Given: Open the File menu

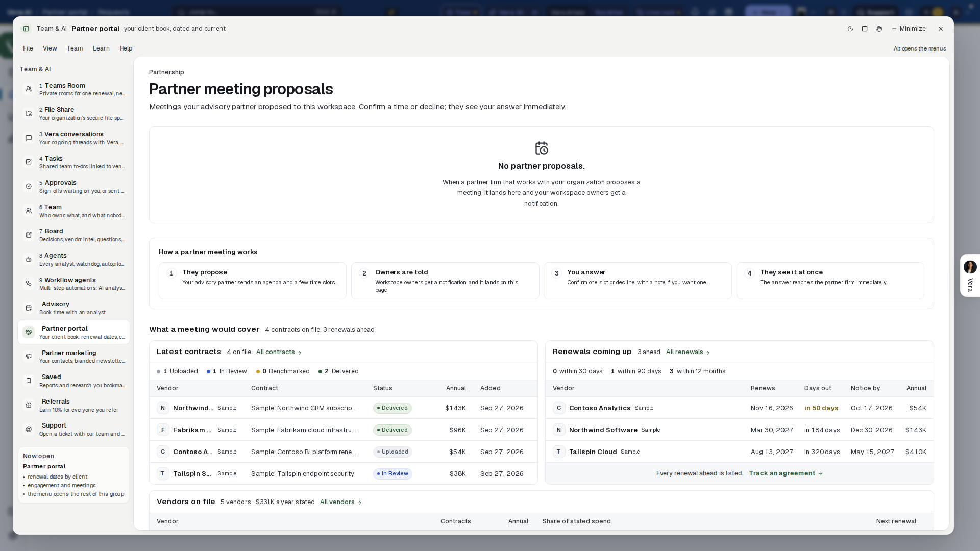Looking at the screenshot, I should (x=28, y=48).
